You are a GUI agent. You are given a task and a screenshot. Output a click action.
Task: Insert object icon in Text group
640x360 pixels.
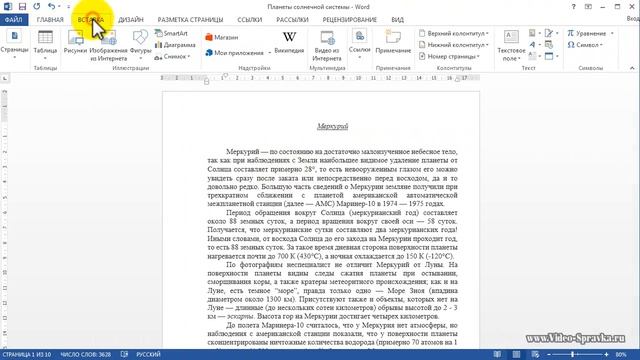pyautogui.click(x=549, y=56)
